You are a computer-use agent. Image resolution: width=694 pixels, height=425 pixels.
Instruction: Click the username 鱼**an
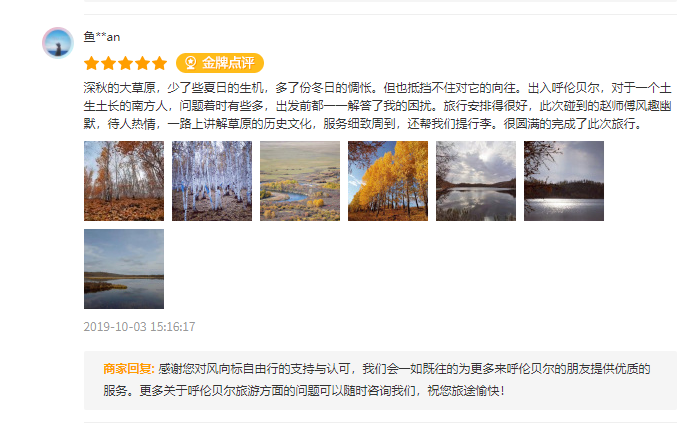pyautogui.click(x=102, y=37)
